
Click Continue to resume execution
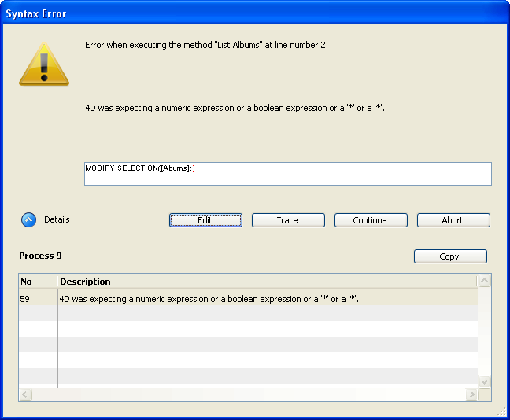coord(371,220)
